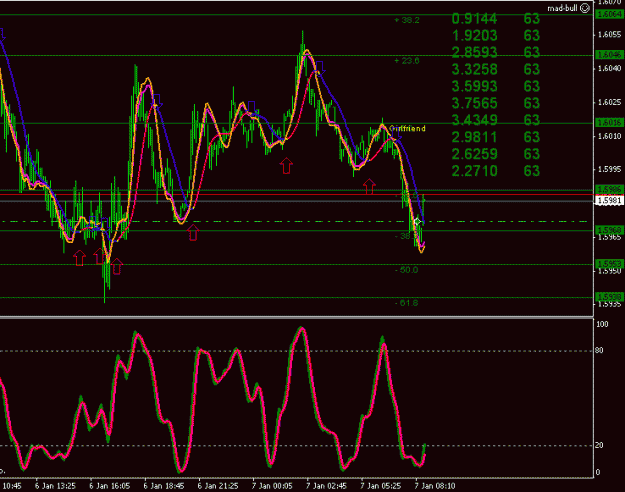This screenshot has height=492, width=625.
Task: Select the blue sell arrow at the chart's highest peak
Action: click(320, 68)
